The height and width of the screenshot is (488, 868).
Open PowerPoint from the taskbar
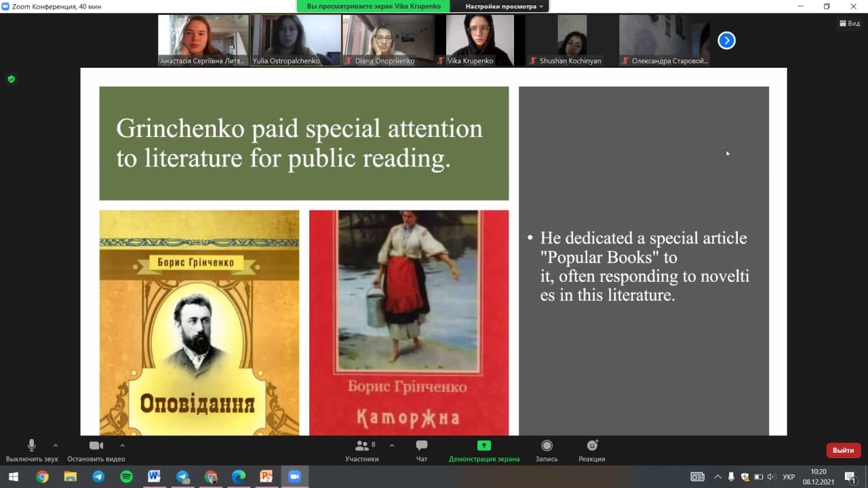pos(266,476)
